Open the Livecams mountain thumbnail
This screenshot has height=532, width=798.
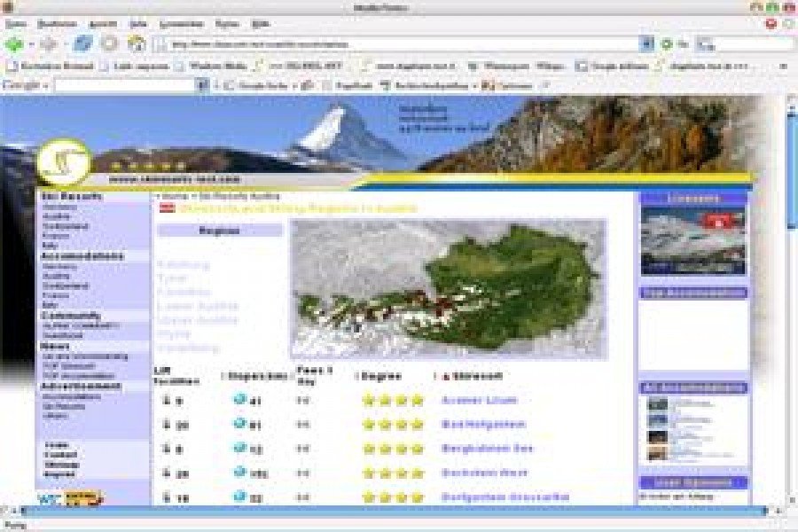[x=692, y=241]
